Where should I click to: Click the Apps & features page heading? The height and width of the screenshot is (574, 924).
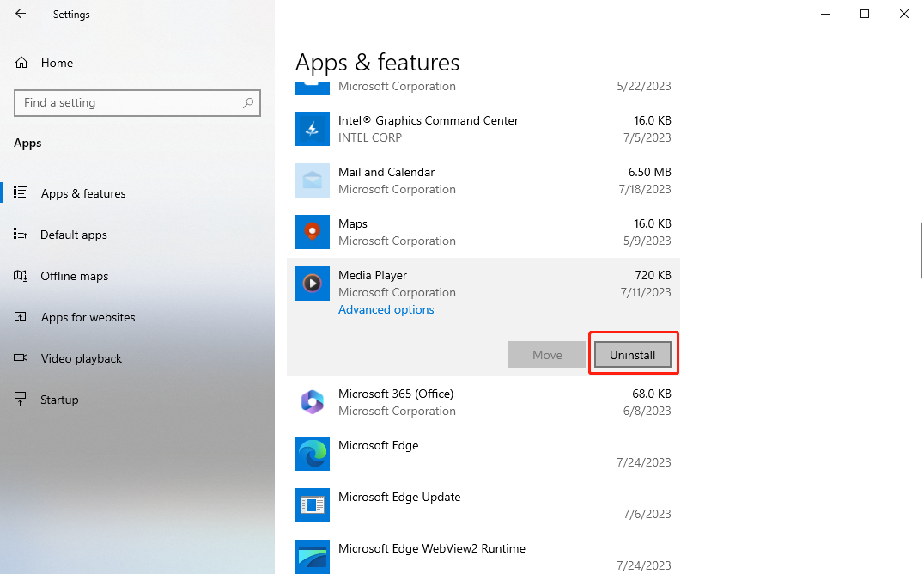pyautogui.click(x=377, y=63)
